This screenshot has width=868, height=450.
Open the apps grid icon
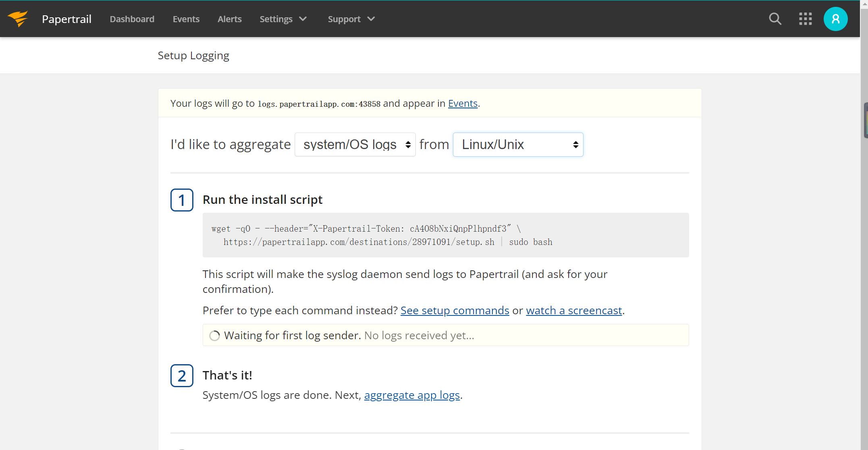tap(805, 19)
